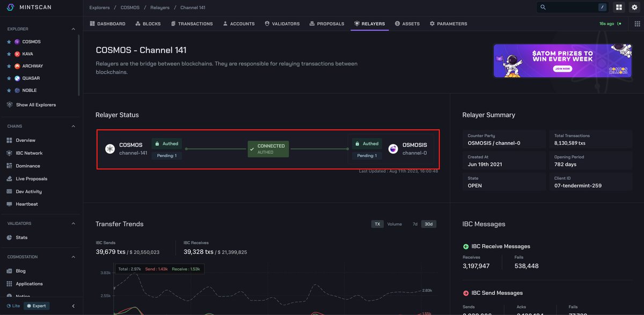Select the RELAYERS tab
644x315 pixels.
[370, 24]
